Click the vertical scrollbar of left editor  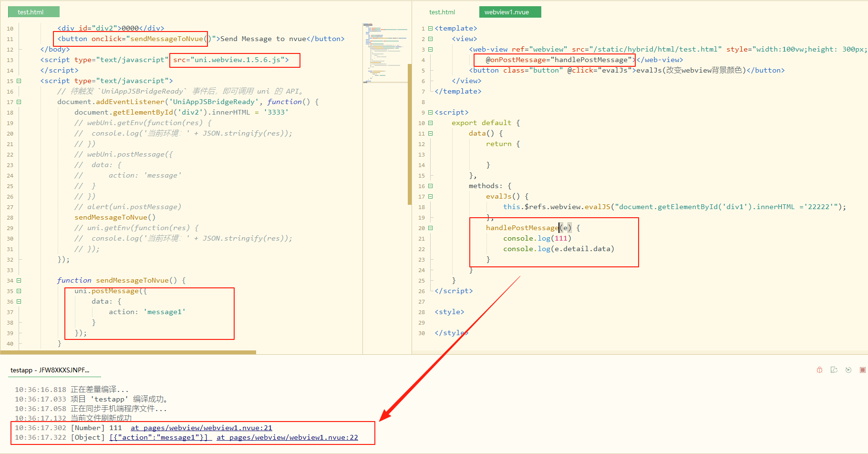click(410, 134)
